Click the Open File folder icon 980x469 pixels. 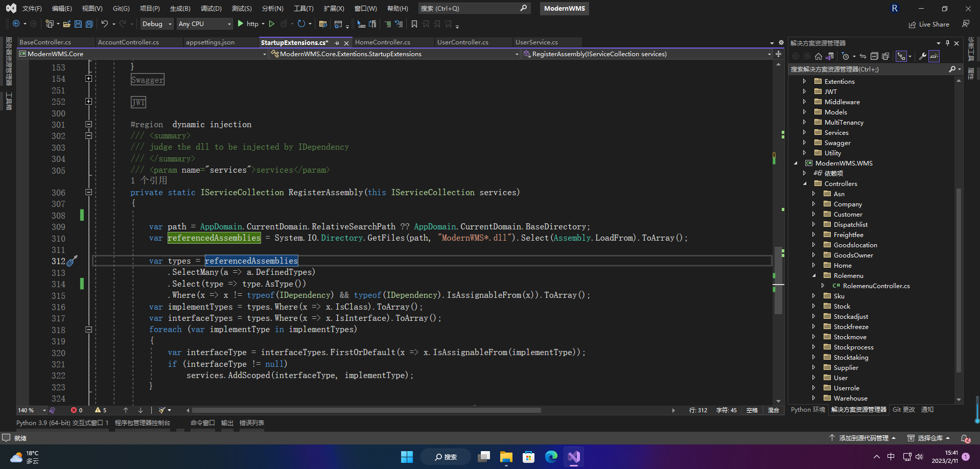tap(66, 24)
